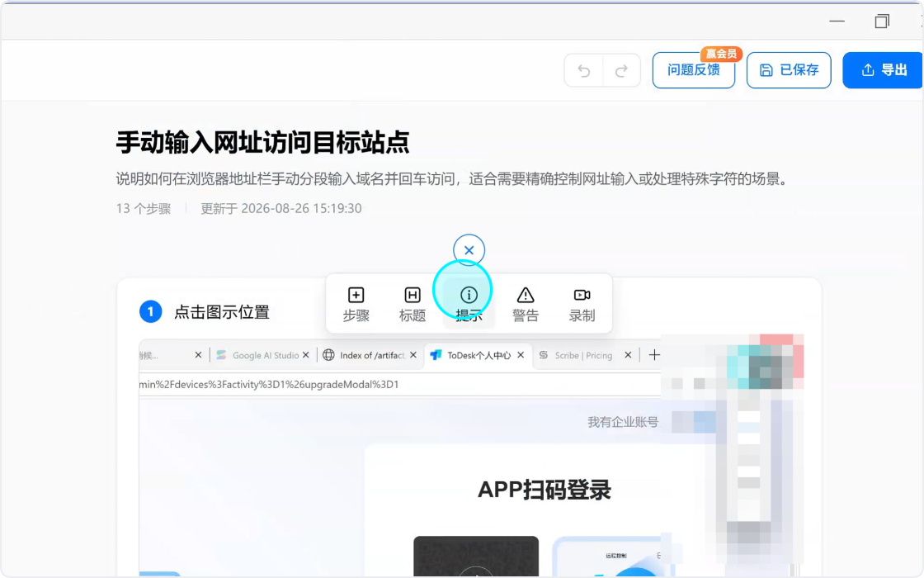Insert a 标题 heading block
Image resolution: width=924 pixels, height=578 pixels.
coord(412,305)
